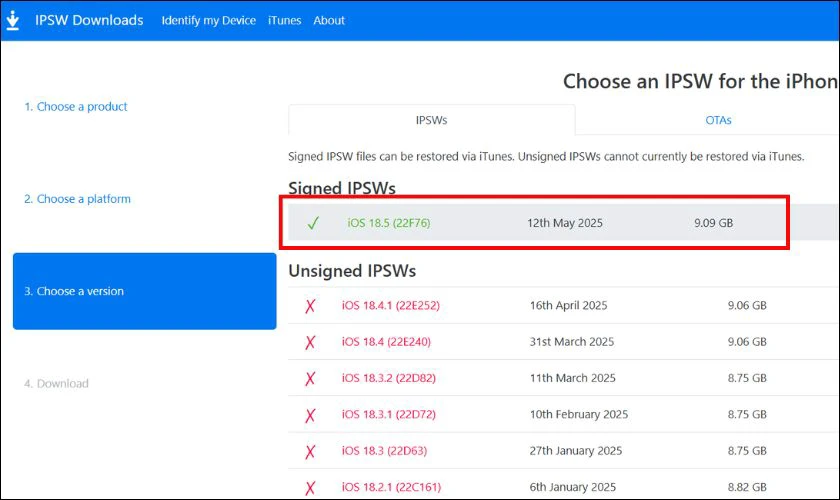Select the IPSWs tab
This screenshot has width=840, height=500.
point(431,120)
